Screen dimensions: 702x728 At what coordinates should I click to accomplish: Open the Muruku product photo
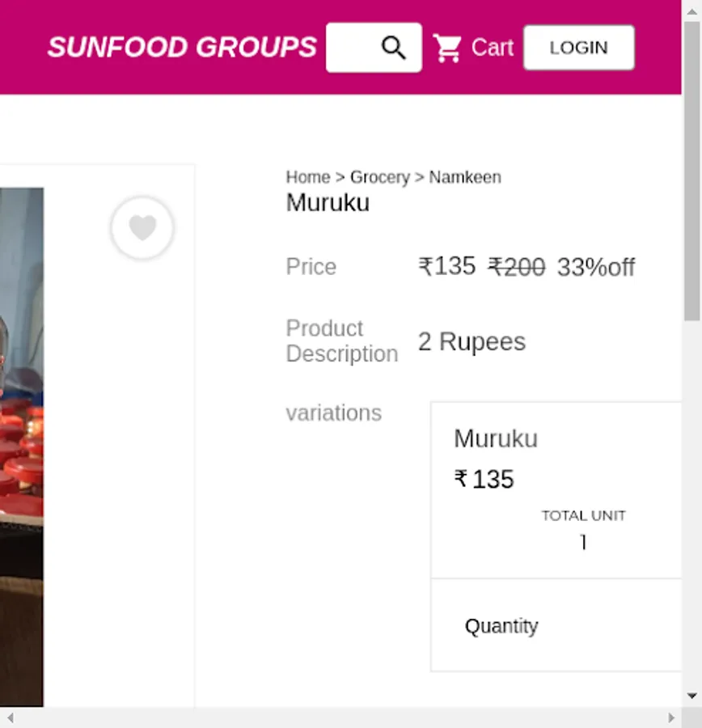[21, 445]
